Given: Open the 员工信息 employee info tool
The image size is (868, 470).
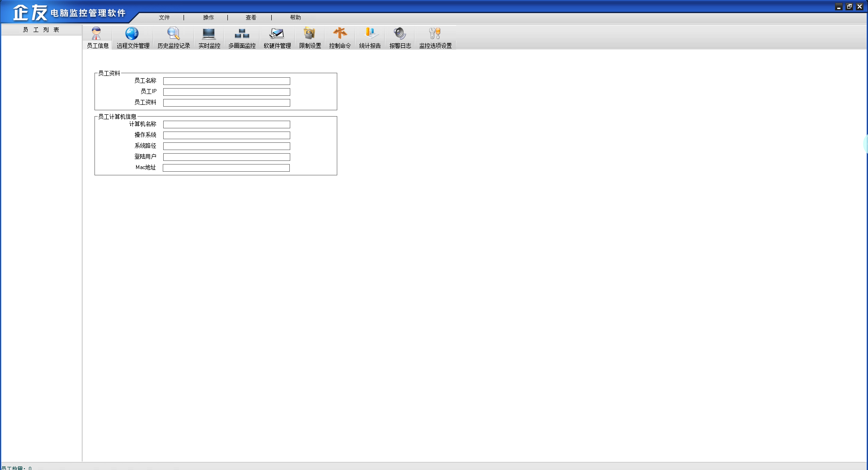Looking at the screenshot, I should point(97,38).
